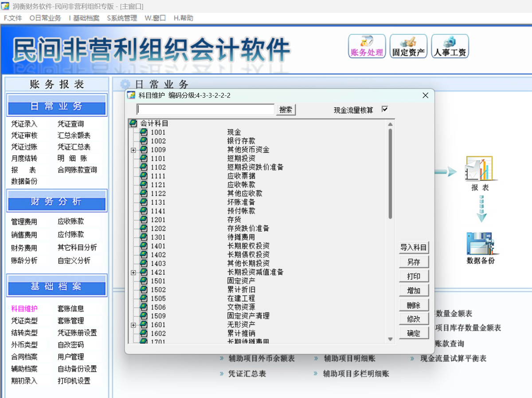Expand the 1421 长期投资减值准备 node
The width and height of the screenshot is (532, 398).
[133, 272]
